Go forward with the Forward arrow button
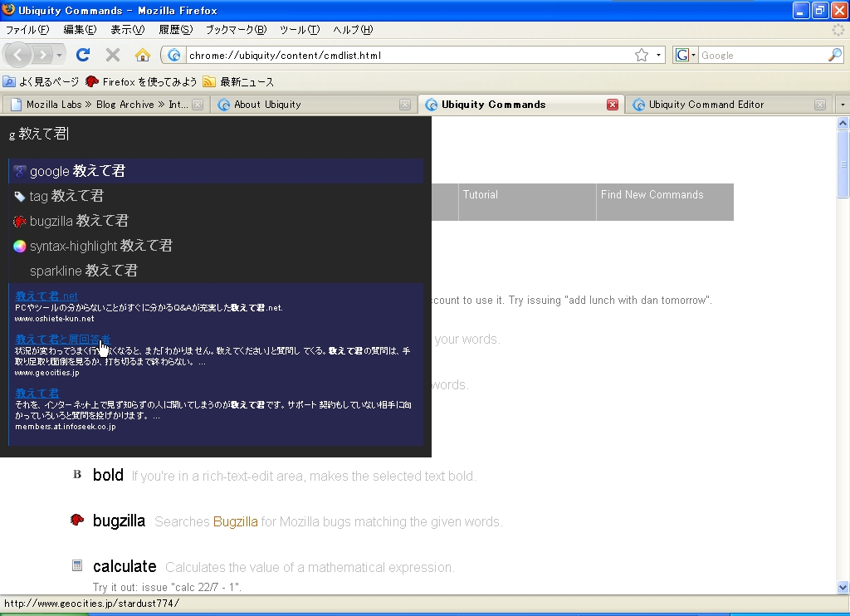The height and width of the screenshot is (616, 850). [42, 55]
